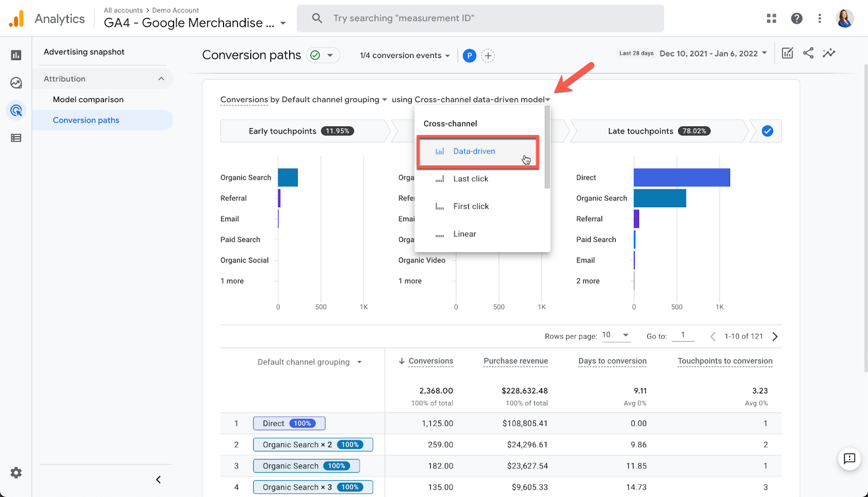Open the Rows per page dropdown
Screen dimensions: 868x497
pyautogui.click(x=616, y=335)
